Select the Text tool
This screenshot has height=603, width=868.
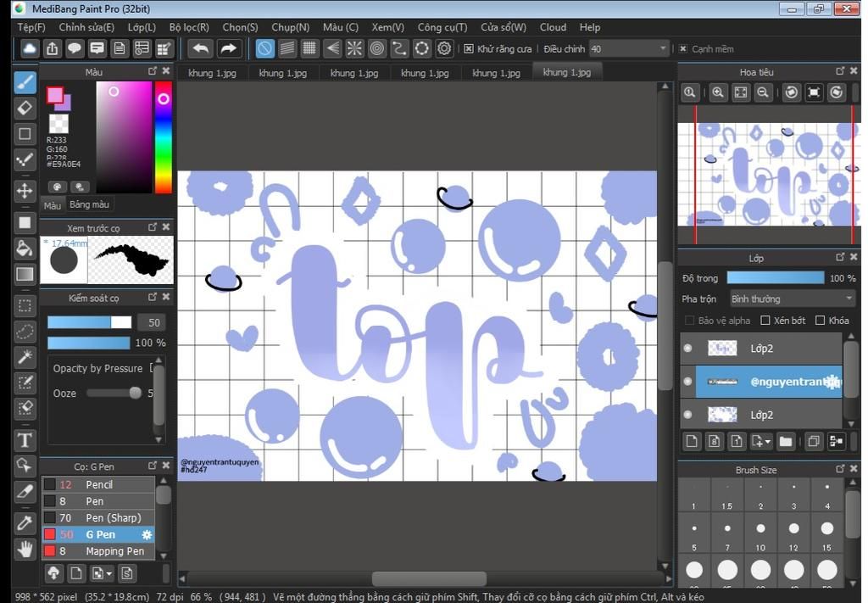[x=25, y=440]
